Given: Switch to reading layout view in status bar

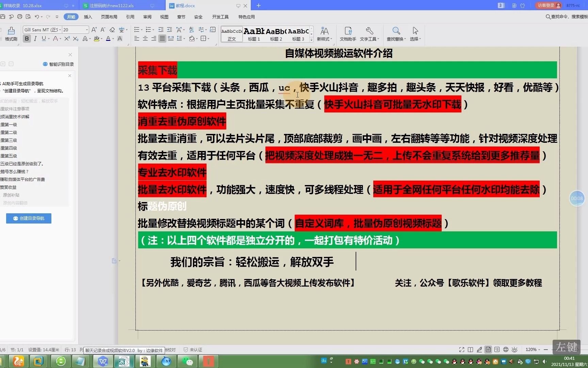Looking at the screenshot, I should (x=471, y=350).
